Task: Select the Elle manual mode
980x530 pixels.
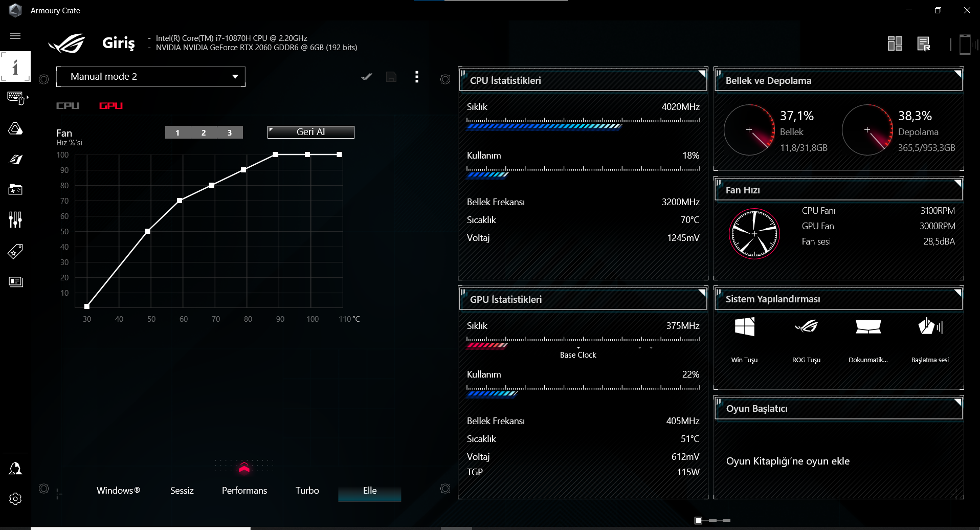Action: 370,491
